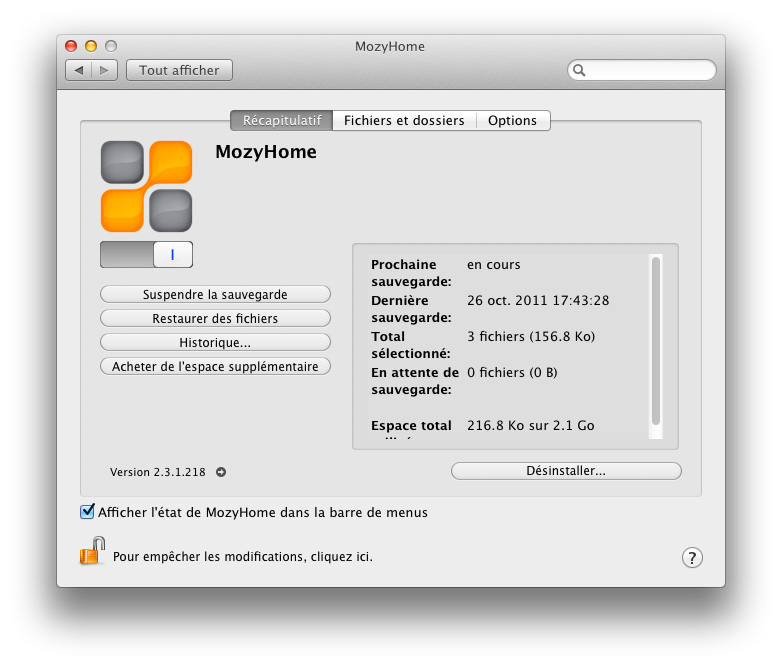Click the MozyHome logo icon

coord(147,186)
